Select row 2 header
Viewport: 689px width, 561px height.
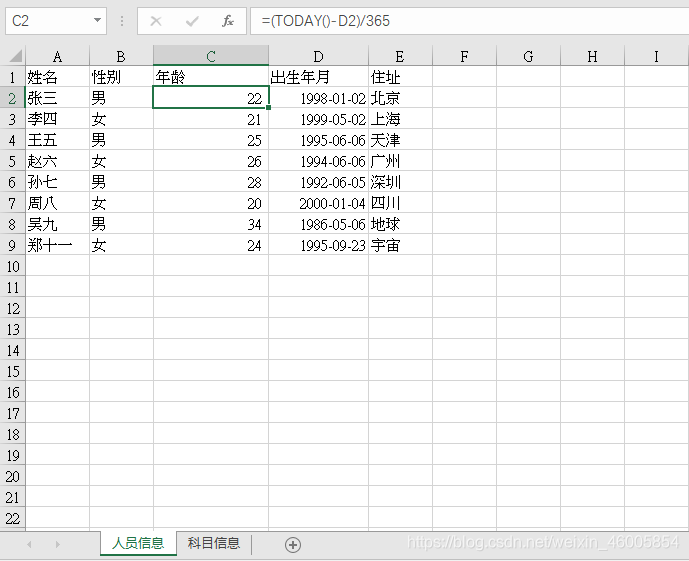point(12,98)
